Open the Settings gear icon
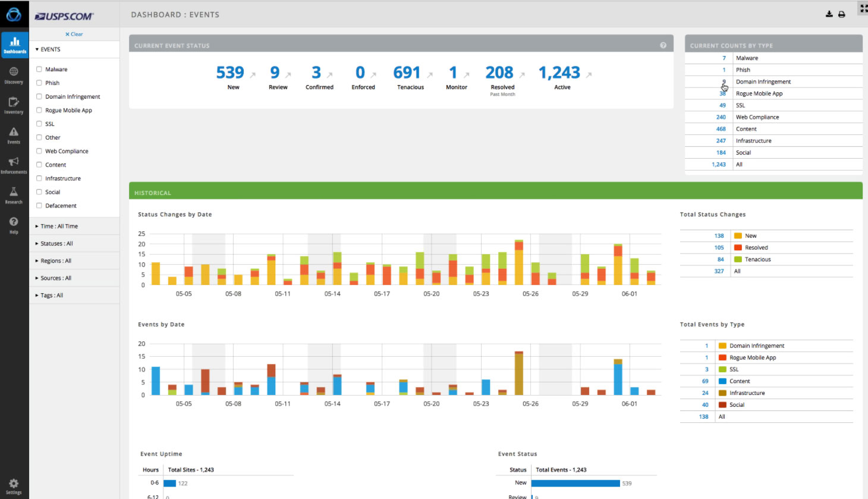This screenshot has width=868, height=499. (x=14, y=485)
